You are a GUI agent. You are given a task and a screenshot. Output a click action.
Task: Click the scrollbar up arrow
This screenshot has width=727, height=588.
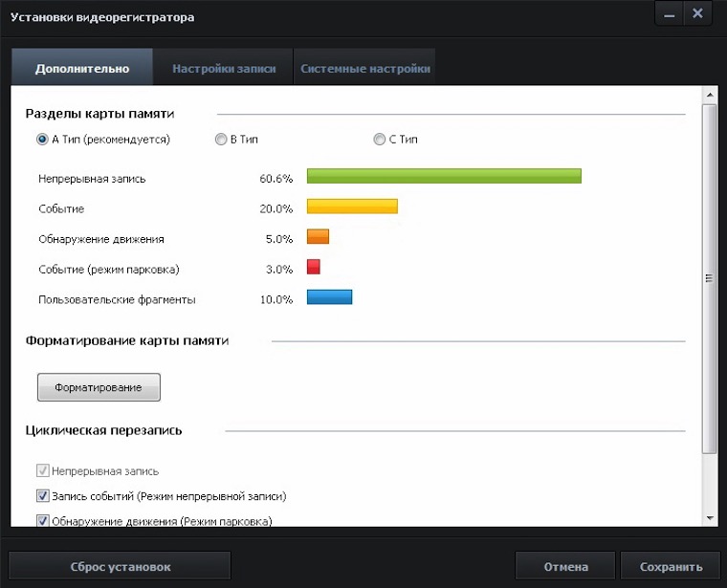point(709,95)
